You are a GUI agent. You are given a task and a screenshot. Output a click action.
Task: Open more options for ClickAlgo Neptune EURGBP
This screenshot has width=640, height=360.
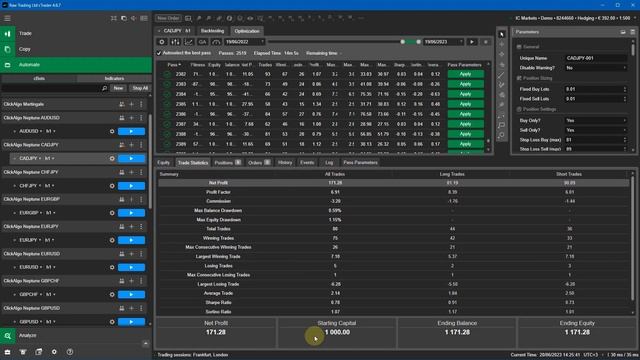click(x=141, y=199)
